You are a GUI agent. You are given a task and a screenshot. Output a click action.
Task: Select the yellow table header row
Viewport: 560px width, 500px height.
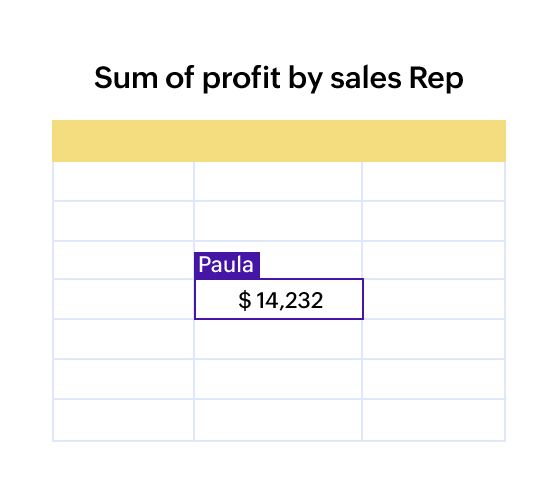(279, 141)
